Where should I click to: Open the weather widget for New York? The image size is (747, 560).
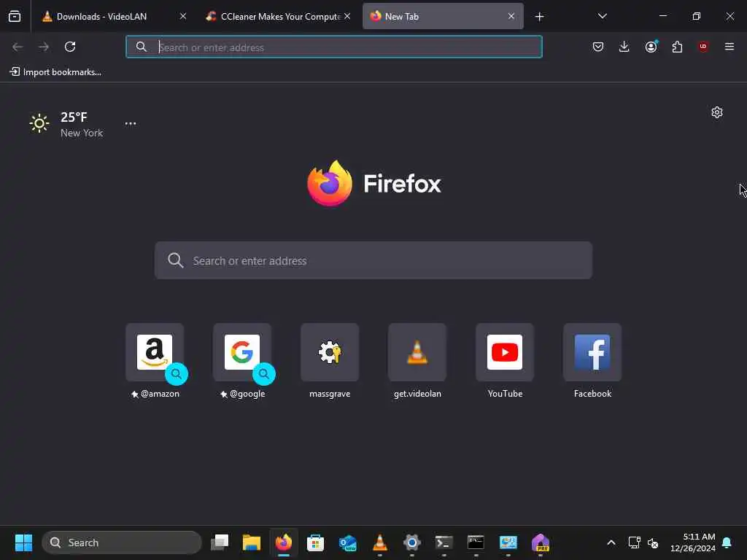(x=66, y=124)
